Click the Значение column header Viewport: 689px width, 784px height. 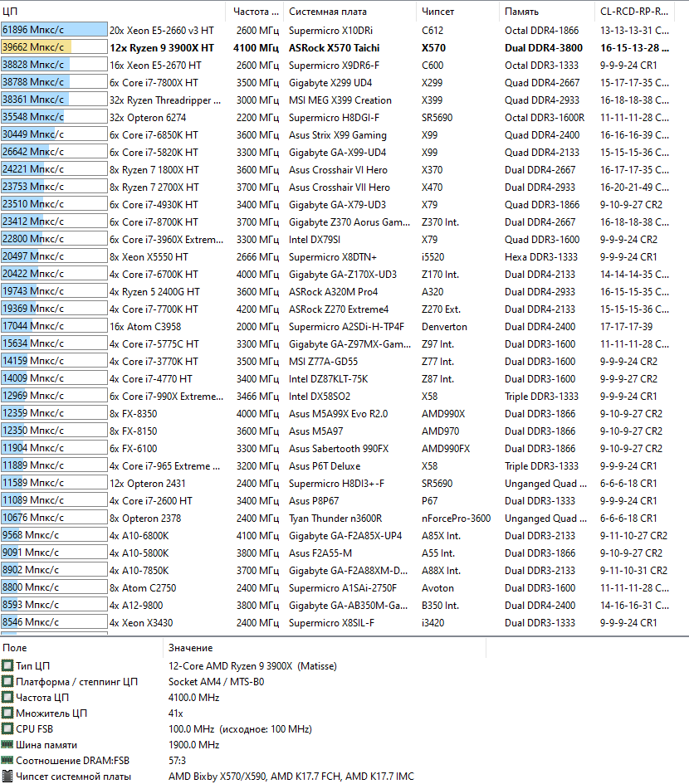pos(325,647)
